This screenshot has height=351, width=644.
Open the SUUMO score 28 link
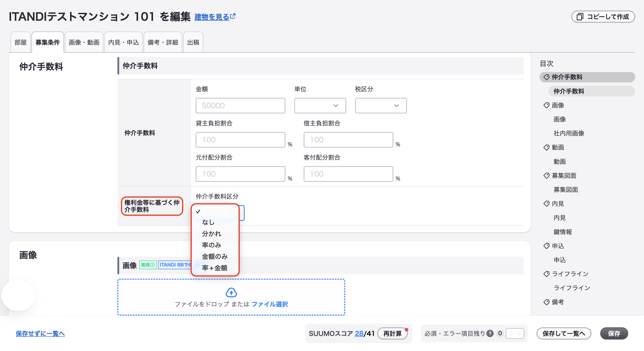click(x=359, y=333)
